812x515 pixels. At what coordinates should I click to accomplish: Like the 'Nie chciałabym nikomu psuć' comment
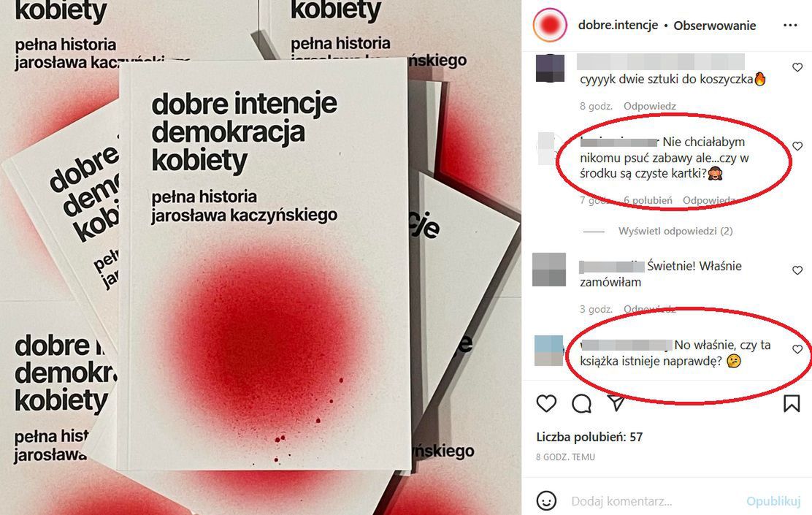pyautogui.click(x=797, y=147)
